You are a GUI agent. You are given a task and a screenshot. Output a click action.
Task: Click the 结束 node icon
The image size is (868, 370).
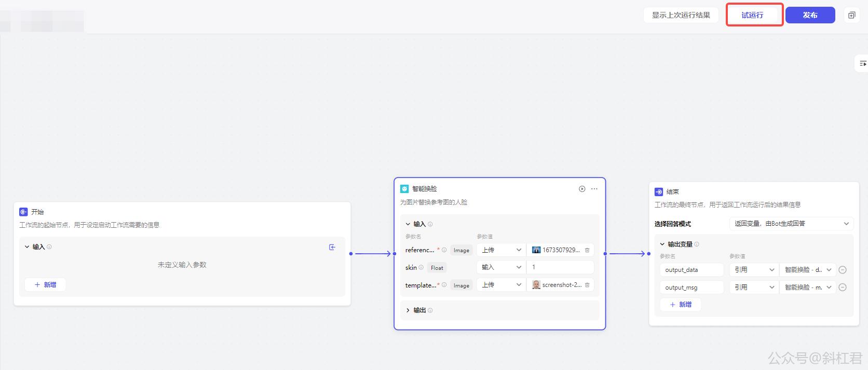[659, 191]
